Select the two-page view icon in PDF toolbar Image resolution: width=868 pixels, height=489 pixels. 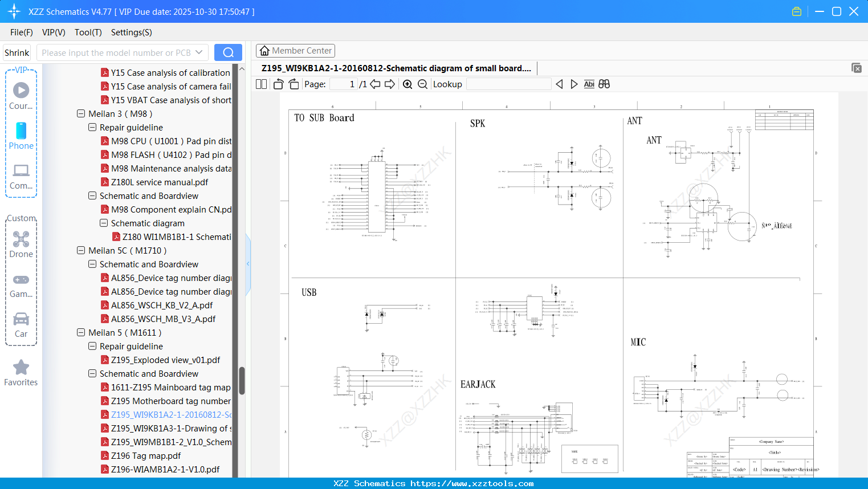click(260, 84)
